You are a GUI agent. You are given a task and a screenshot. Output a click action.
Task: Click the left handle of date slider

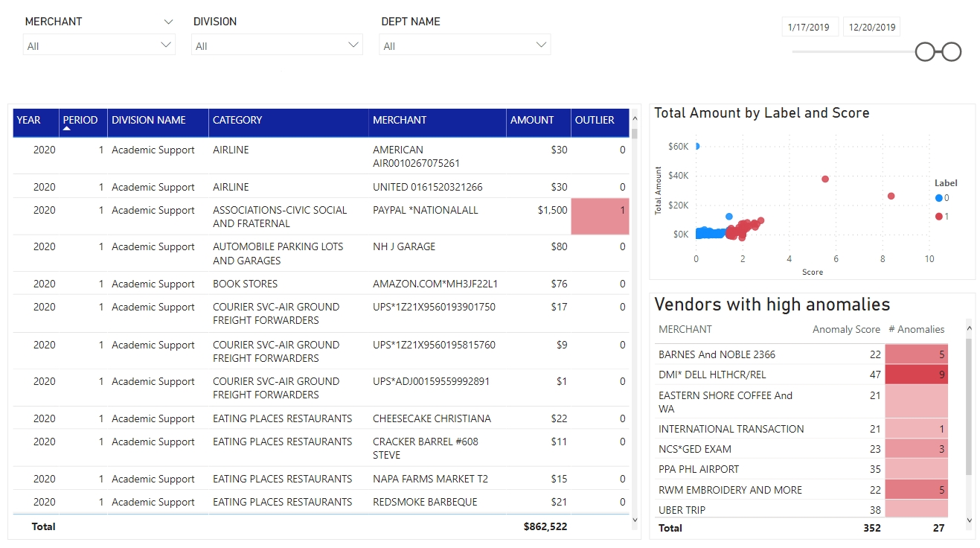[x=925, y=51]
